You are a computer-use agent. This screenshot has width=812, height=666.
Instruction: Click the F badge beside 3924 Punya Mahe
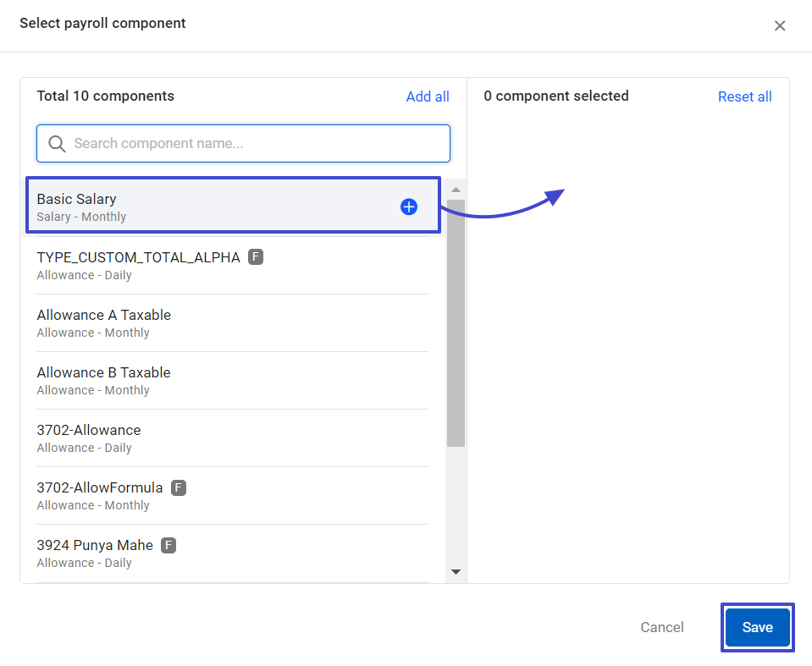[x=168, y=545]
